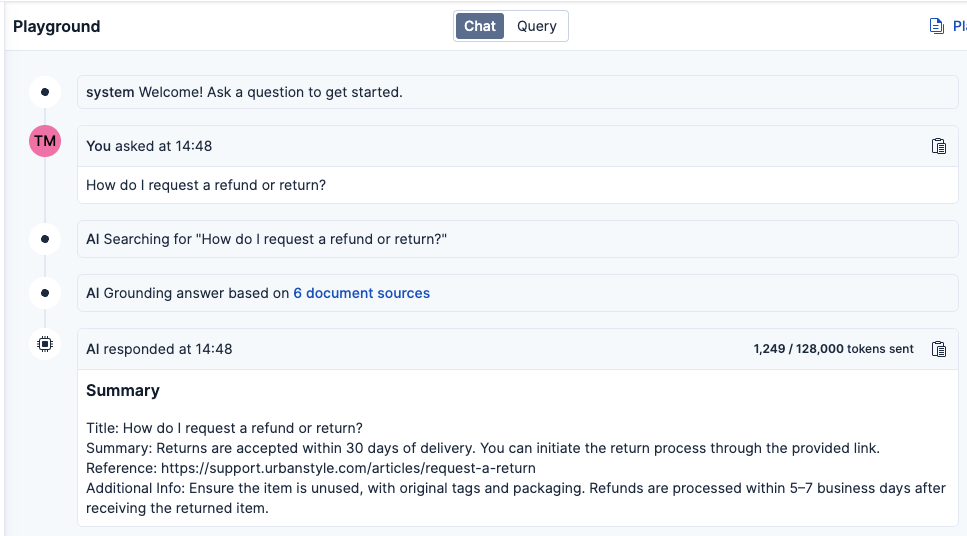Click the Playground page title
Image resolution: width=967 pixels, height=536 pixels.
point(57,26)
